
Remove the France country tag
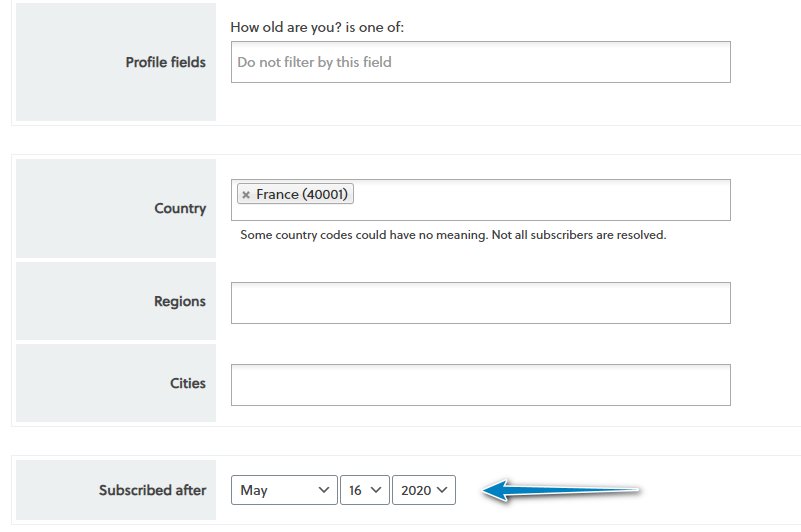pyautogui.click(x=246, y=195)
